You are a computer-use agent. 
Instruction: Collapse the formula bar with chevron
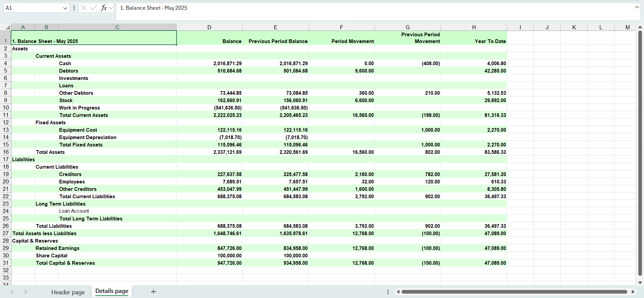coord(637,7)
